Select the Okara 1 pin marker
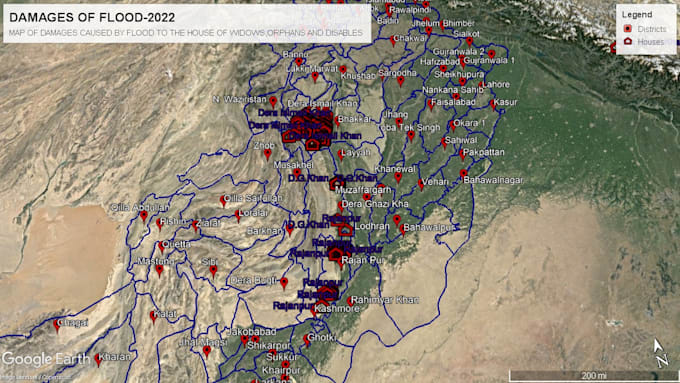The height and width of the screenshot is (383, 680). coord(453,126)
